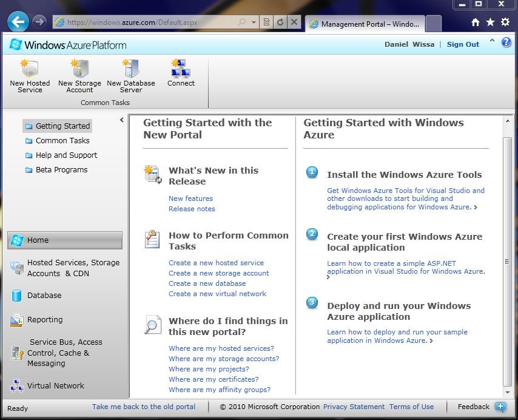Click Create a new hosted service link

tap(216, 263)
